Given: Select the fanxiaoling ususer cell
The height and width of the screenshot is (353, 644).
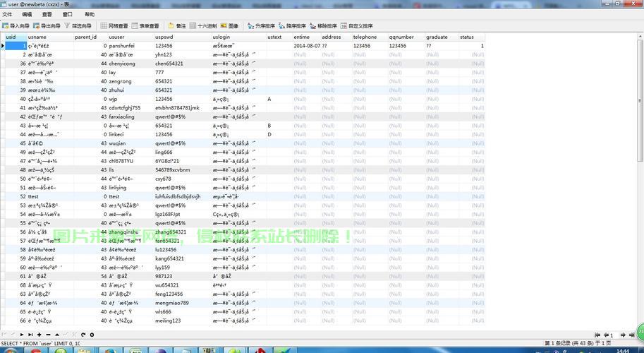Looking at the screenshot, I should point(130,116).
